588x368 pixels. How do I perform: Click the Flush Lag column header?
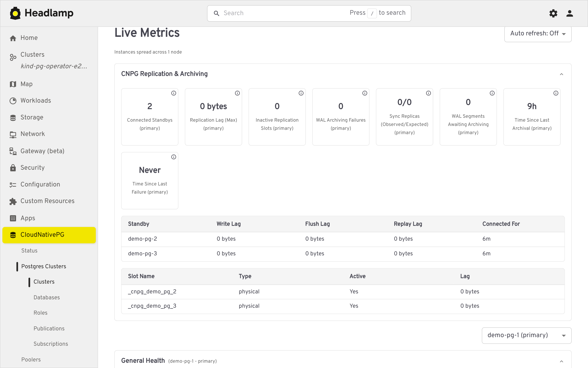pos(317,224)
